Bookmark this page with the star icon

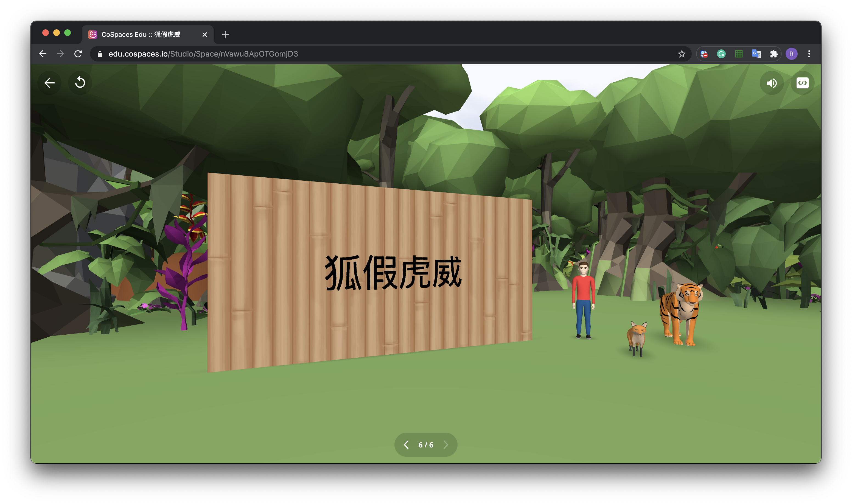pyautogui.click(x=682, y=54)
